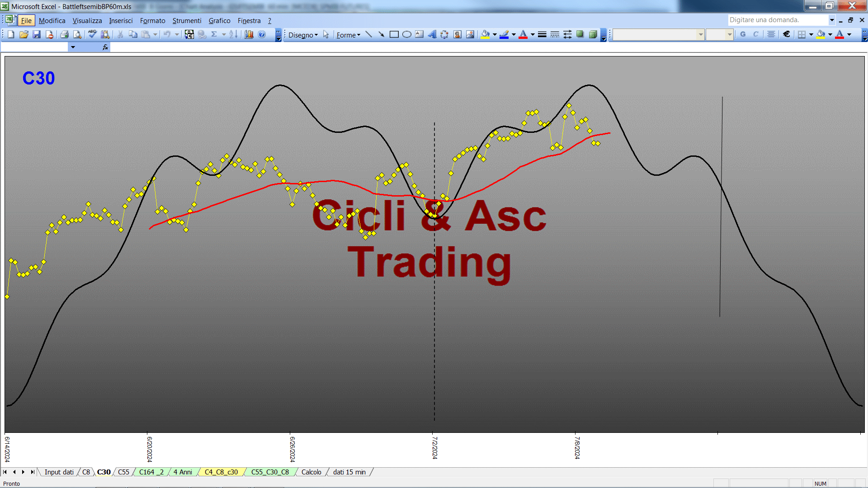Image resolution: width=868 pixels, height=488 pixels.
Task: Expand the Name Box dropdown arrow
Action: coord(73,47)
